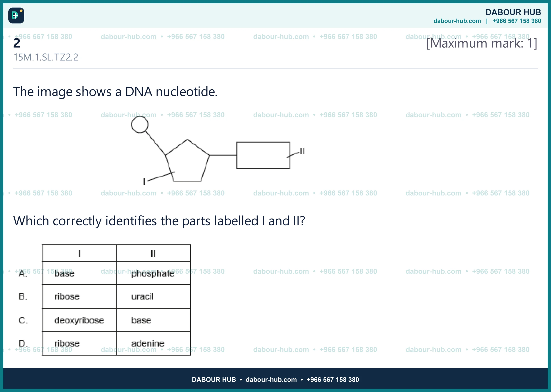The image size is (551, 392).
Task: Select the text 'The image shows a DNA nucleotide.'
Action: (x=115, y=92)
